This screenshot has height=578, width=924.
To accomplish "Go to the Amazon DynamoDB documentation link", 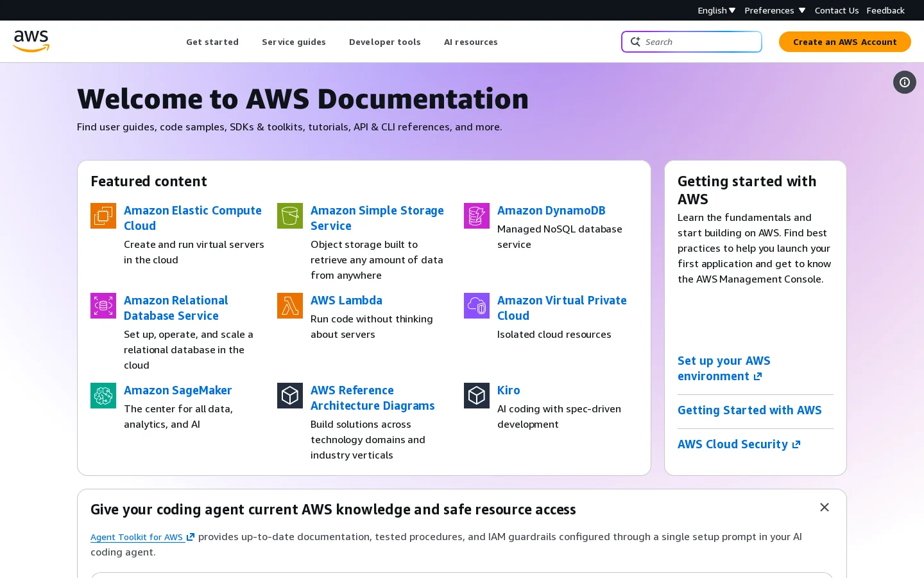I will point(551,211).
